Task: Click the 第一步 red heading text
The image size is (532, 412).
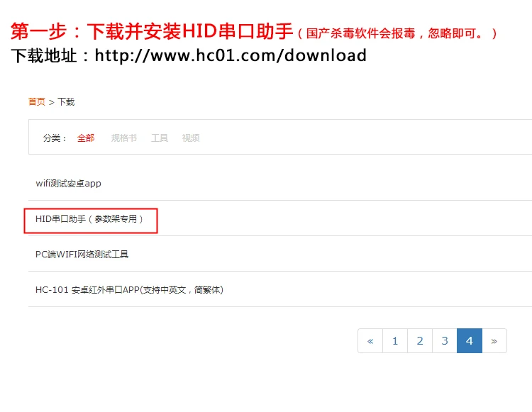Action: pos(39,31)
